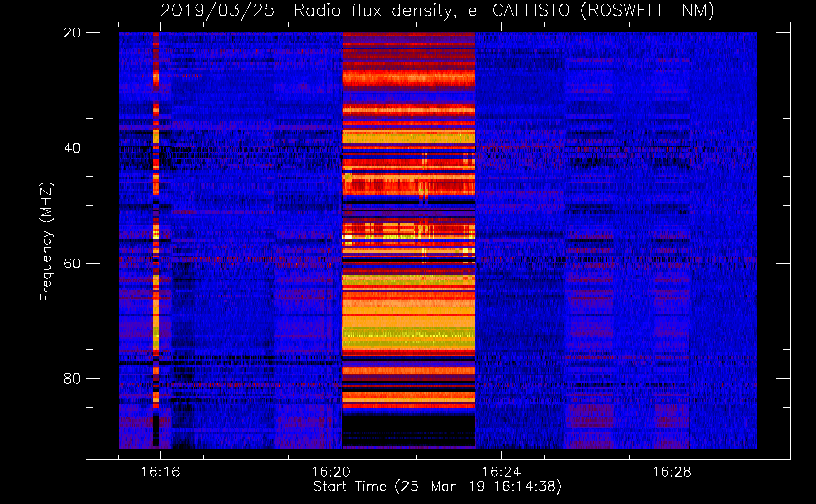Select the 'Frequency (MHZ)' y-axis label
This screenshot has height=504, width=816.
click(46, 242)
